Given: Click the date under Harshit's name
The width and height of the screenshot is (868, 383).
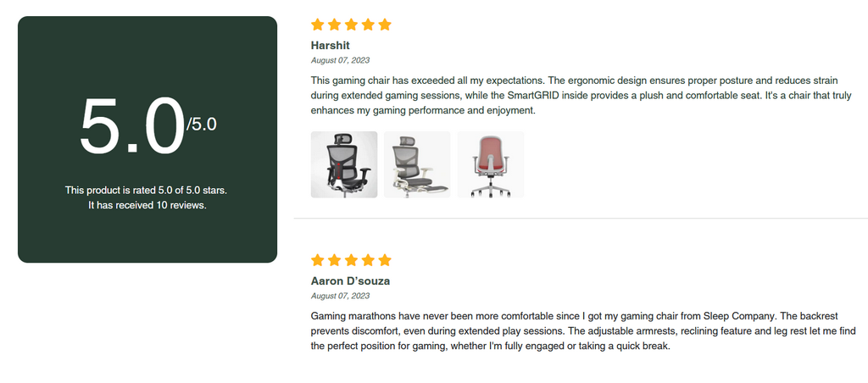Looking at the screenshot, I should pyautogui.click(x=341, y=60).
